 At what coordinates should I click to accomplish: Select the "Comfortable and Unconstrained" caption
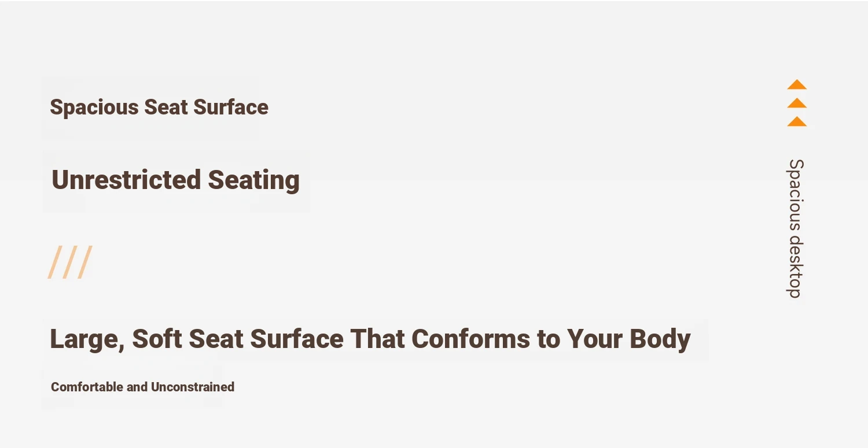[142, 387]
